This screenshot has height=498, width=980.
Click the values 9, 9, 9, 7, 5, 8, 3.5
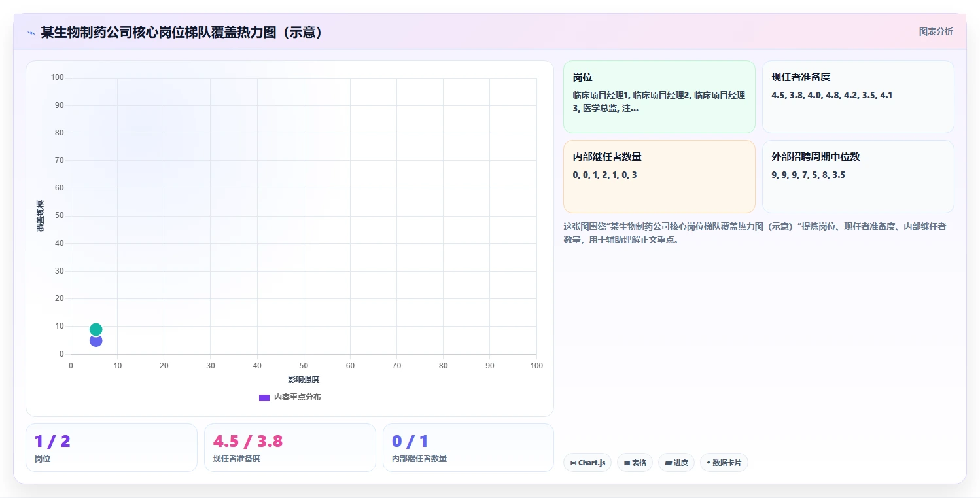[808, 175]
